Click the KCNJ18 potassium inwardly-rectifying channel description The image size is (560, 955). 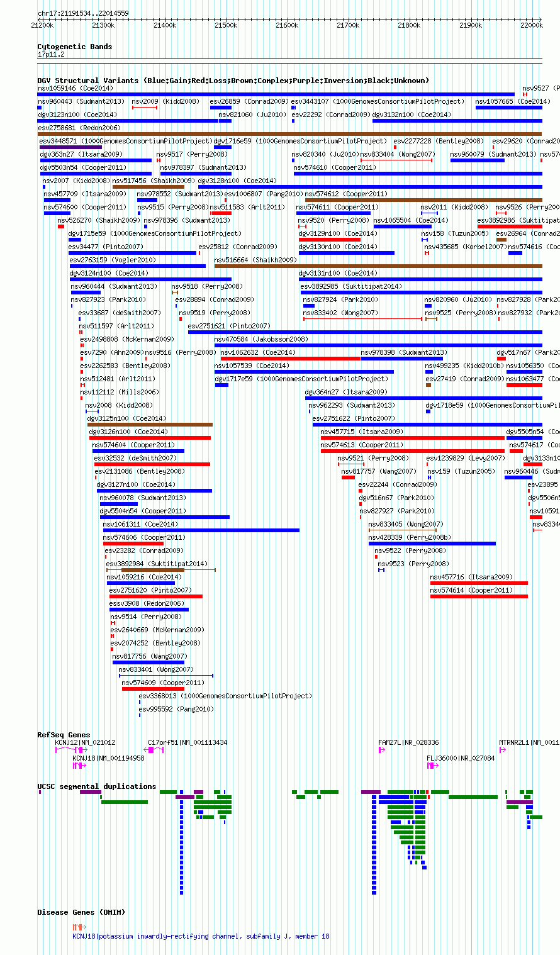(201, 936)
